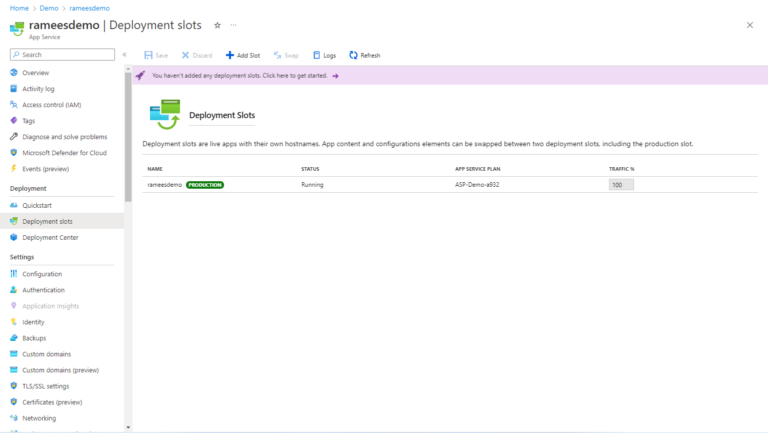Click the Traffic % input box

[621, 185]
